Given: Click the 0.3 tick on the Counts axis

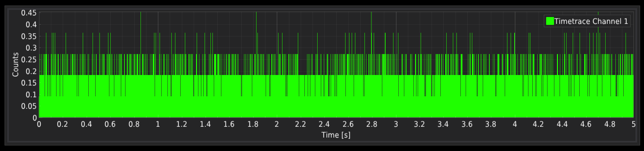Looking at the screenshot, I should pos(31,48).
